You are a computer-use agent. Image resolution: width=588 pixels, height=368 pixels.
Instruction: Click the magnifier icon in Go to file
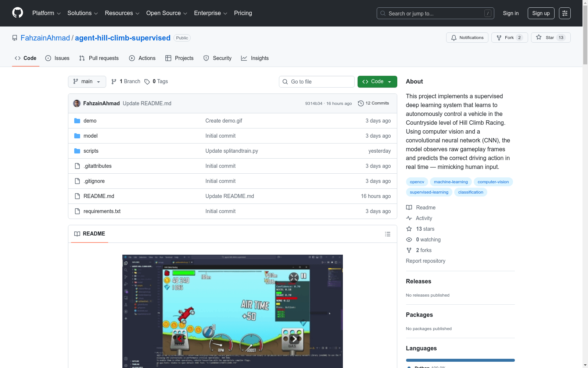285,82
